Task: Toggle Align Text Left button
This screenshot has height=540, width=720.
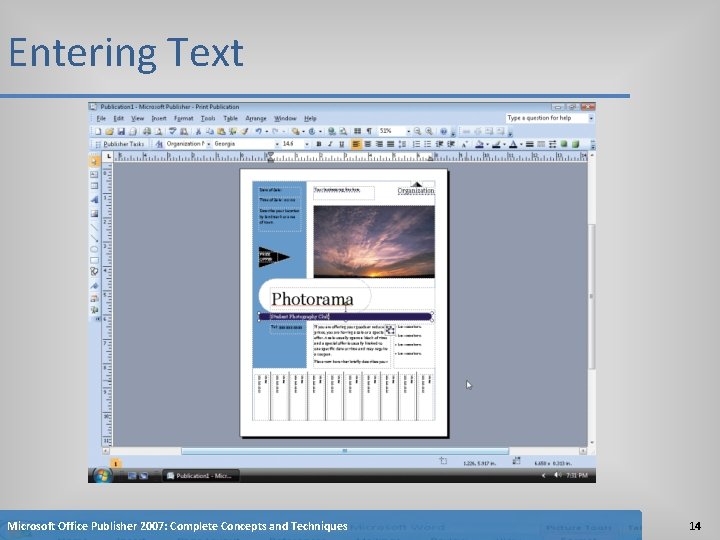Action: (x=356, y=144)
